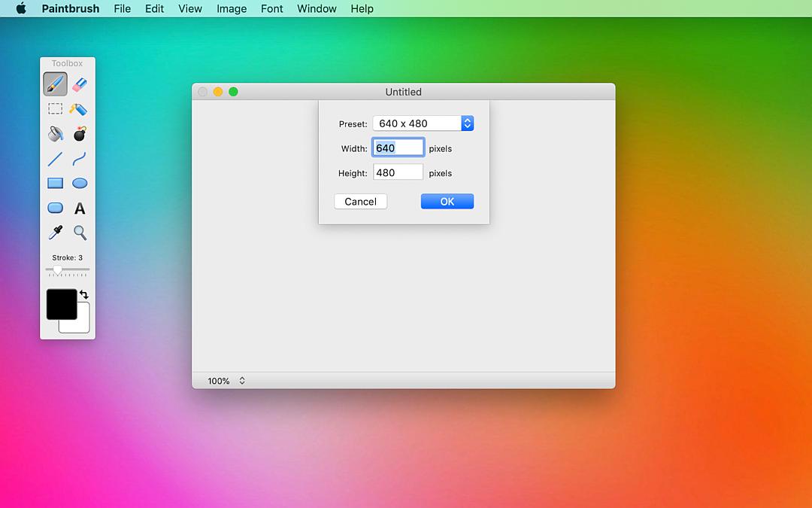
Task: Open the View menu
Action: coord(190,8)
